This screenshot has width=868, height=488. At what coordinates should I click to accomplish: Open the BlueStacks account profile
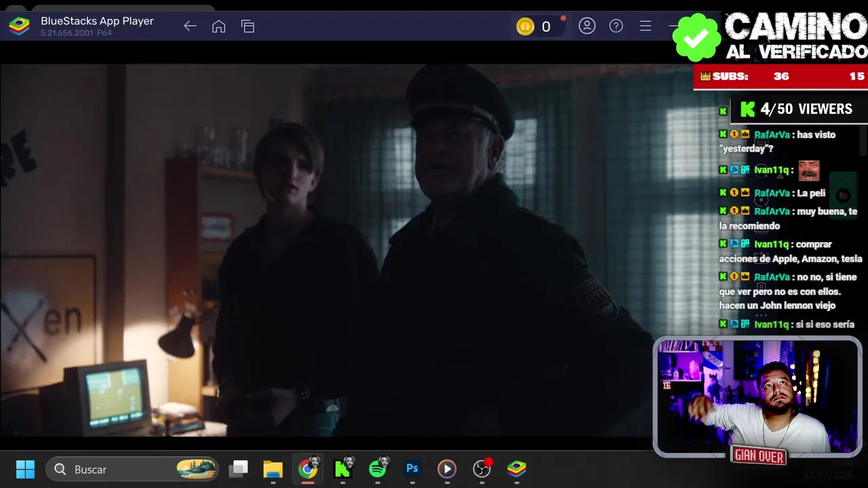pyautogui.click(x=587, y=26)
